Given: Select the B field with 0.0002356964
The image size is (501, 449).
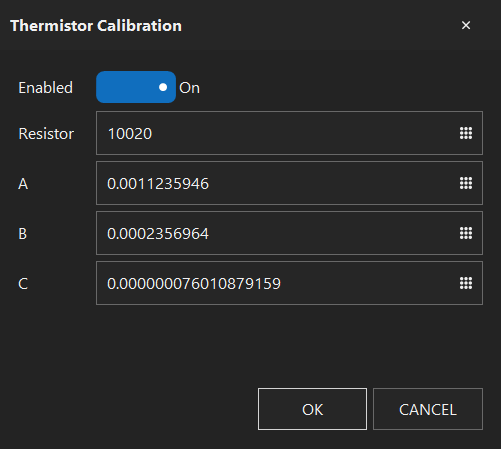Looking at the screenshot, I should click(289, 233).
